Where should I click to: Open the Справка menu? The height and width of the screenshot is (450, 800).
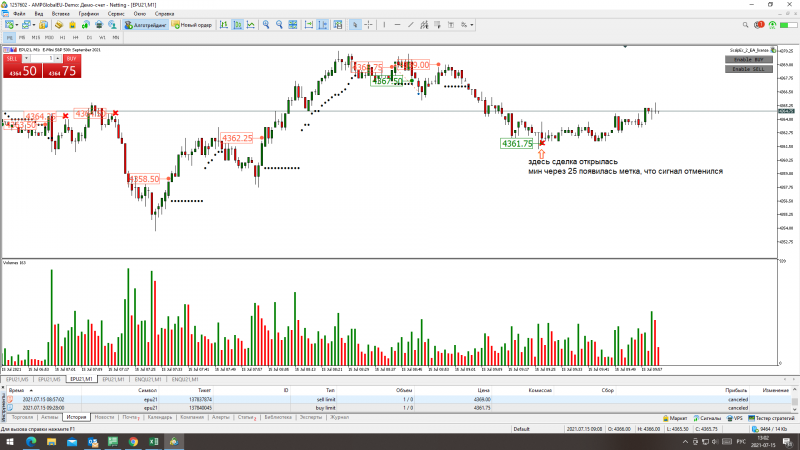(164, 14)
